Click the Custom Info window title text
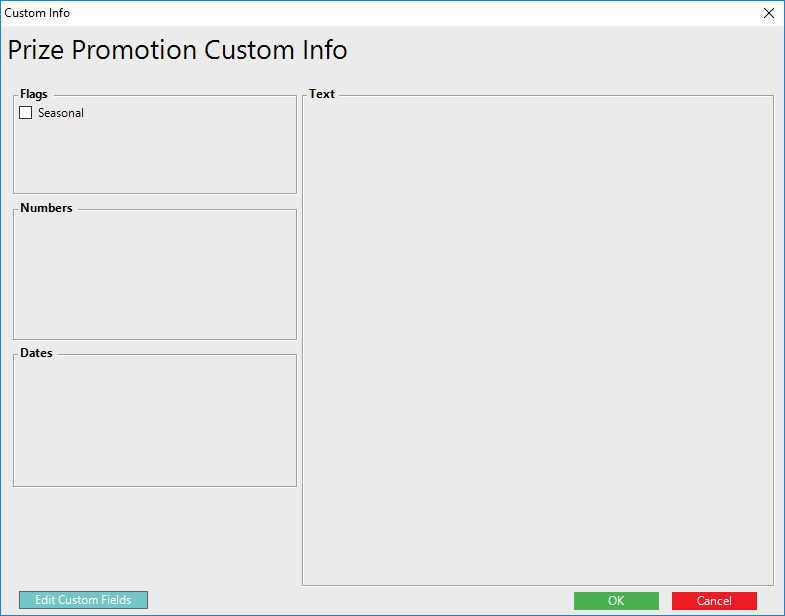Viewport: 785px width, 616px height. tap(37, 13)
